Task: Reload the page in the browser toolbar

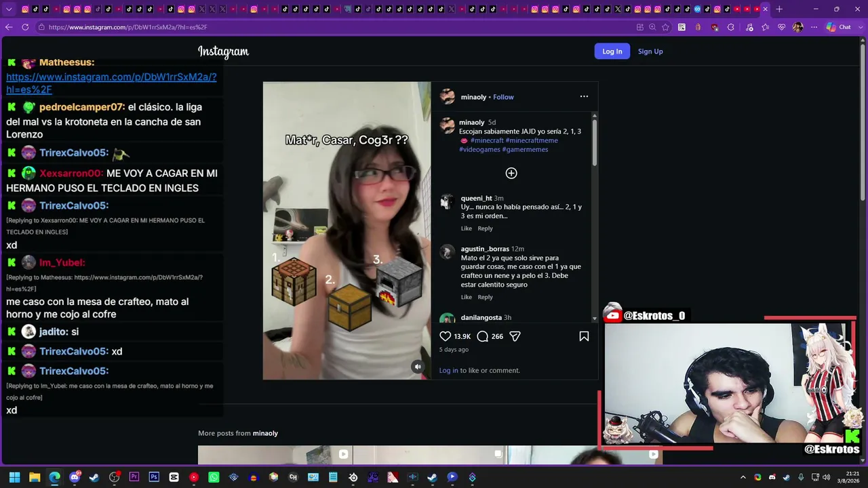Action: [x=25, y=27]
